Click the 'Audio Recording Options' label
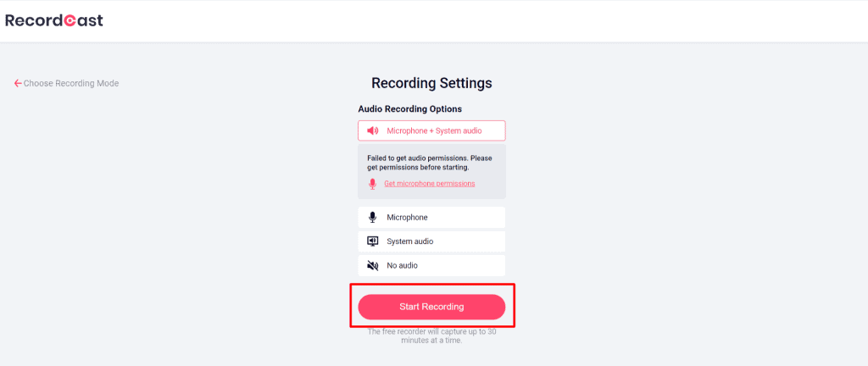 click(x=409, y=109)
